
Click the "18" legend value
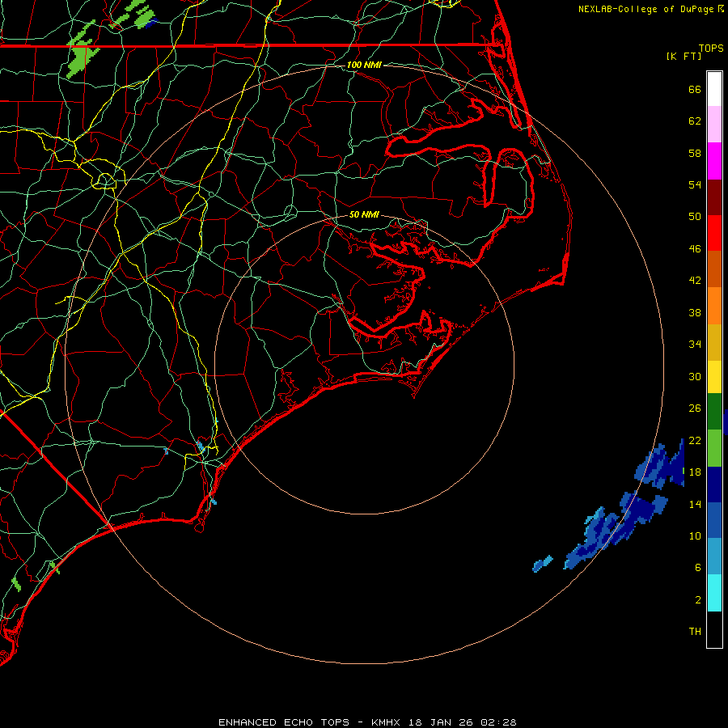pyautogui.click(x=695, y=472)
